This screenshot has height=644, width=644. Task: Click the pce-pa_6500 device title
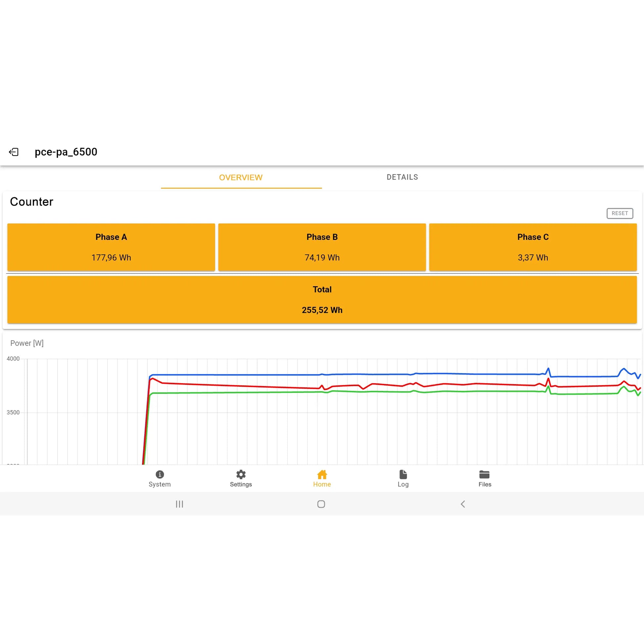coord(66,152)
